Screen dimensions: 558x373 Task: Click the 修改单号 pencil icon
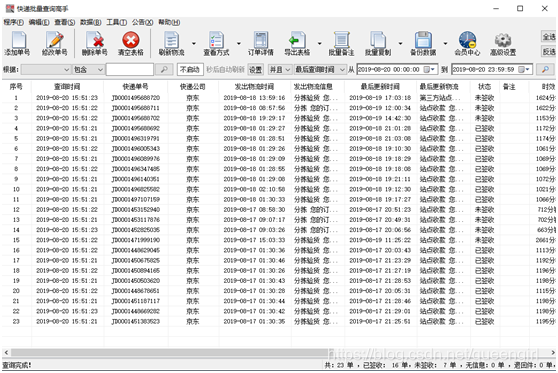54,40
